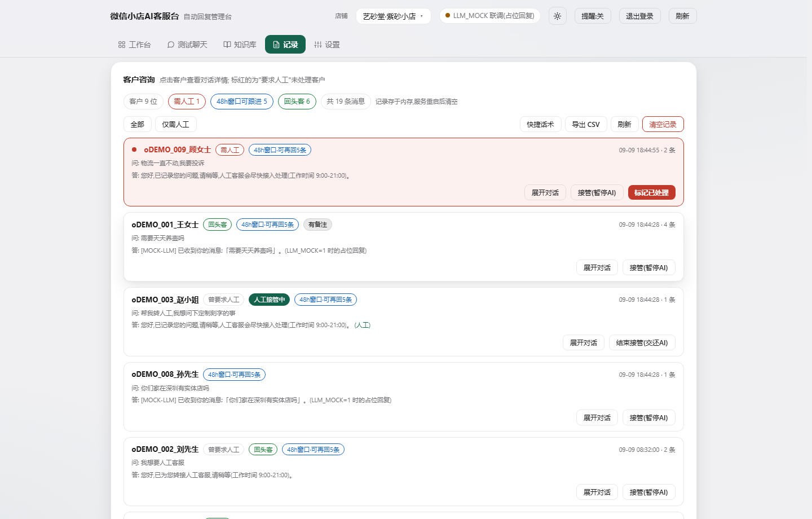Take over oDEMO_009_顾女士 with 接管(暂停AI)
This screenshot has width=812, height=519.
(597, 192)
